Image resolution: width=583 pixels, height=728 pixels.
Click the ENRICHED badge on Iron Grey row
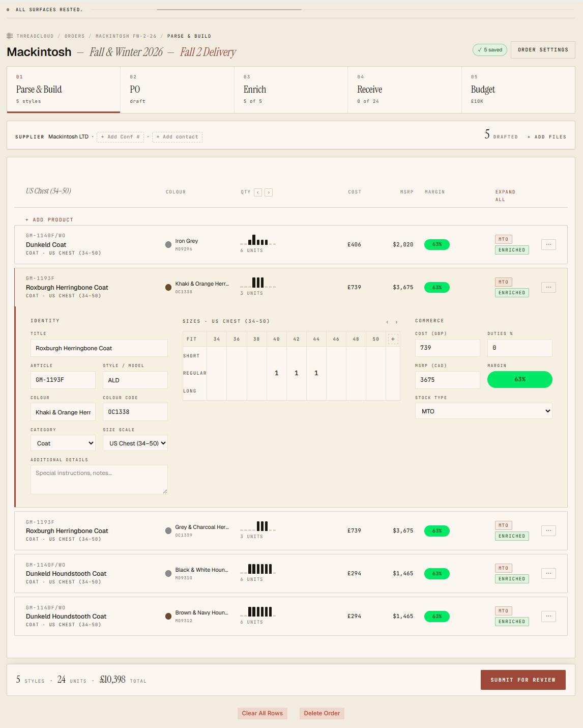[x=512, y=250]
